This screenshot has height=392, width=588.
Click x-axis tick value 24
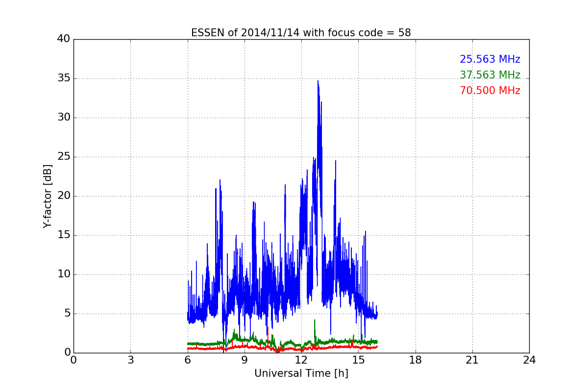point(529,360)
